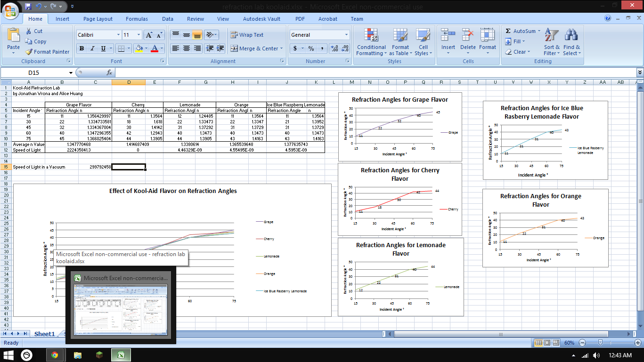
Task: Open the Calibri font name dropdown
Action: click(x=118, y=35)
